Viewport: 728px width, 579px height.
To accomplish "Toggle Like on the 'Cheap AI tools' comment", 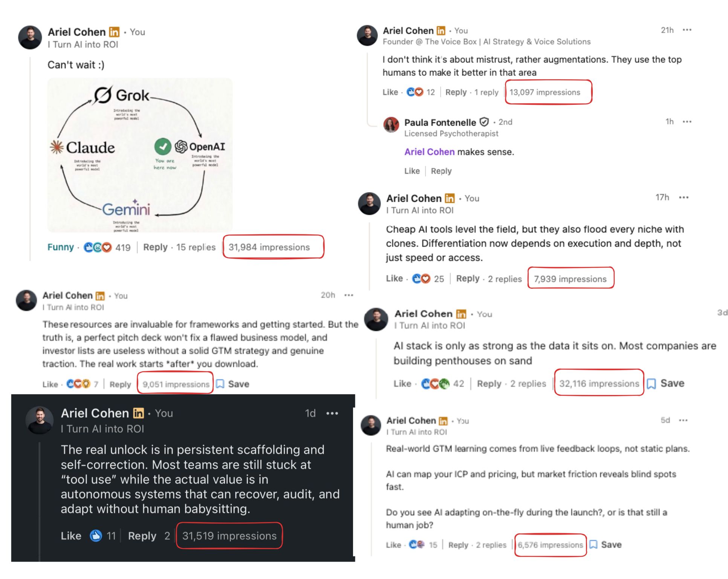I will point(394,279).
